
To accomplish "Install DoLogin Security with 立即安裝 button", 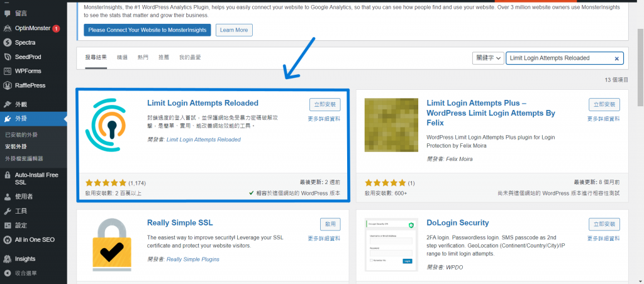I will (604, 224).
